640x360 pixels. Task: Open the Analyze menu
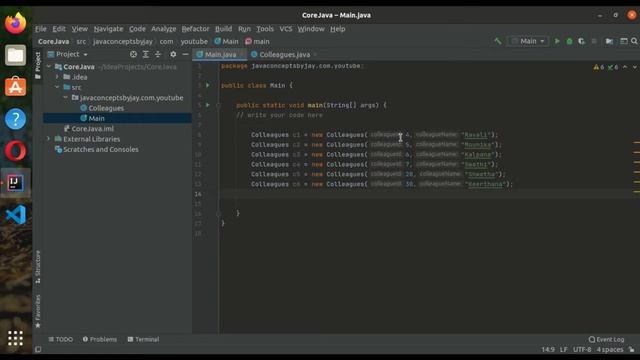[163, 29]
